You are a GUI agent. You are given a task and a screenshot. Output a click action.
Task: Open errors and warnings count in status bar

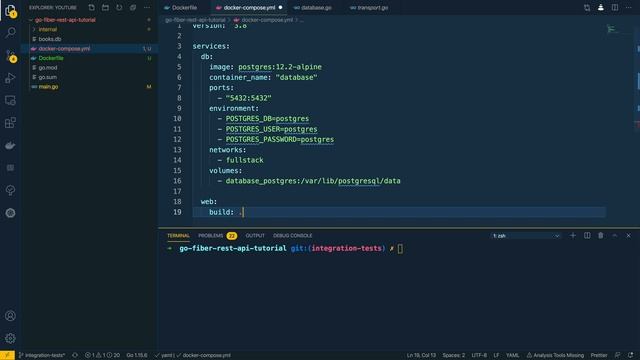pyautogui.click(x=102, y=355)
